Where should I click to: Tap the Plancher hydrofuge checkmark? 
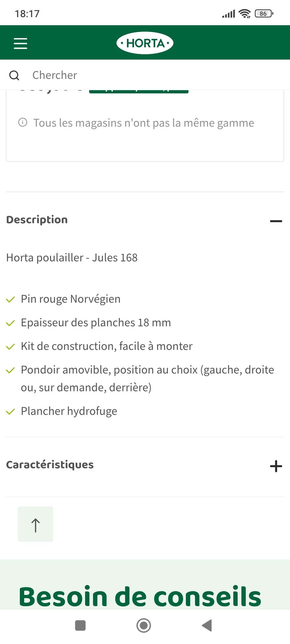[10, 412]
